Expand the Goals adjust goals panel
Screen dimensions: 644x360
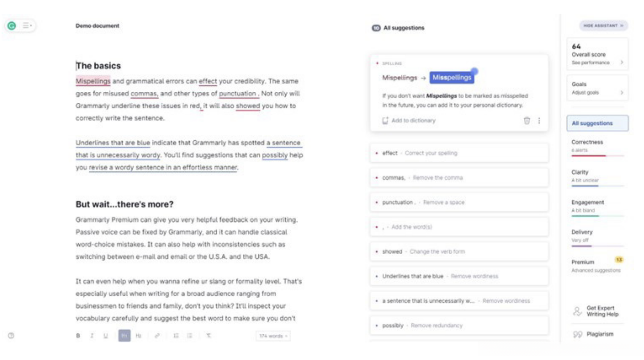click(597, 88)
